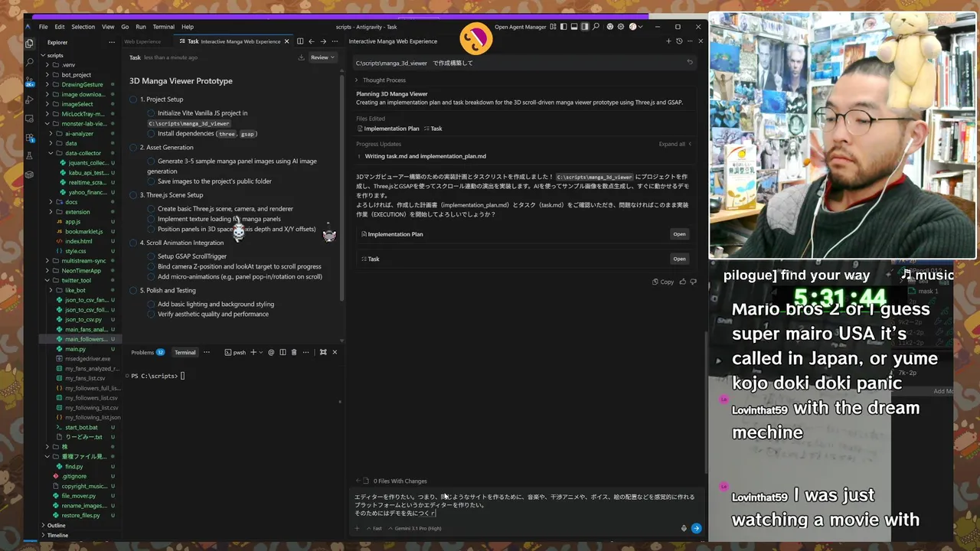980x551 pixels.
Task: Open the Selection menu
Action: pos(83,27)
